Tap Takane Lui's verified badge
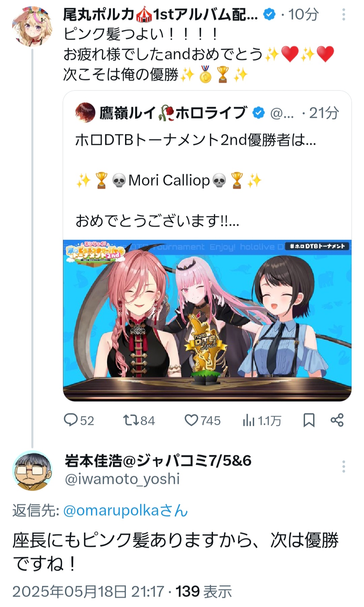 point(259,113)
